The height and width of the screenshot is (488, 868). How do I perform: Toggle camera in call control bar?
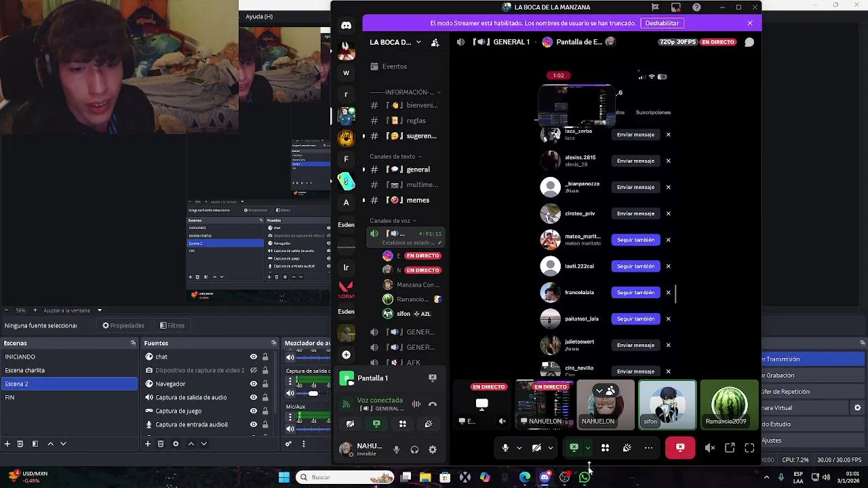[536, 448]
